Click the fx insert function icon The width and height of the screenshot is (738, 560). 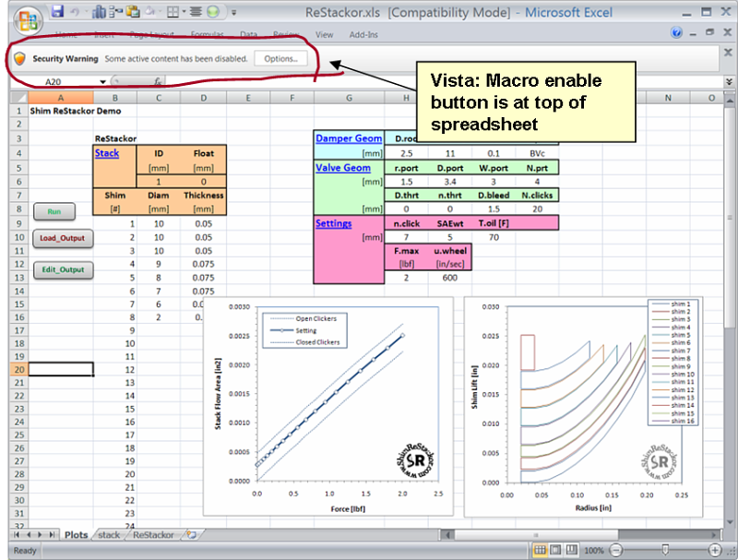158,82
